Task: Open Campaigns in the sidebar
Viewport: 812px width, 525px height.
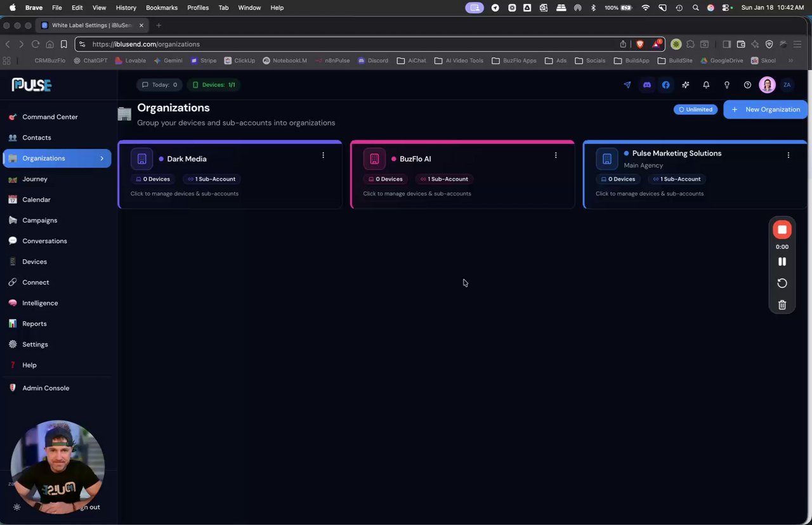Action: [x=57, y=221]
